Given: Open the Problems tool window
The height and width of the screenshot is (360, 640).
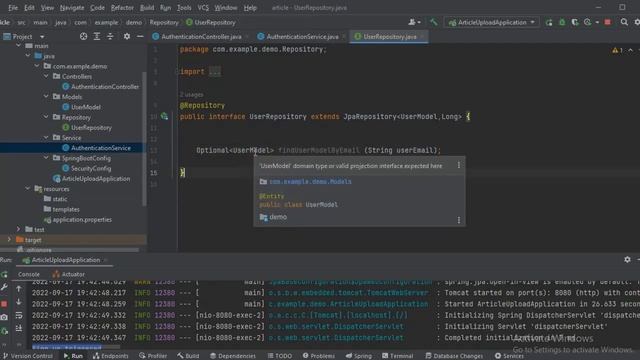Looking at the screenshot, I should coord(318,356).
